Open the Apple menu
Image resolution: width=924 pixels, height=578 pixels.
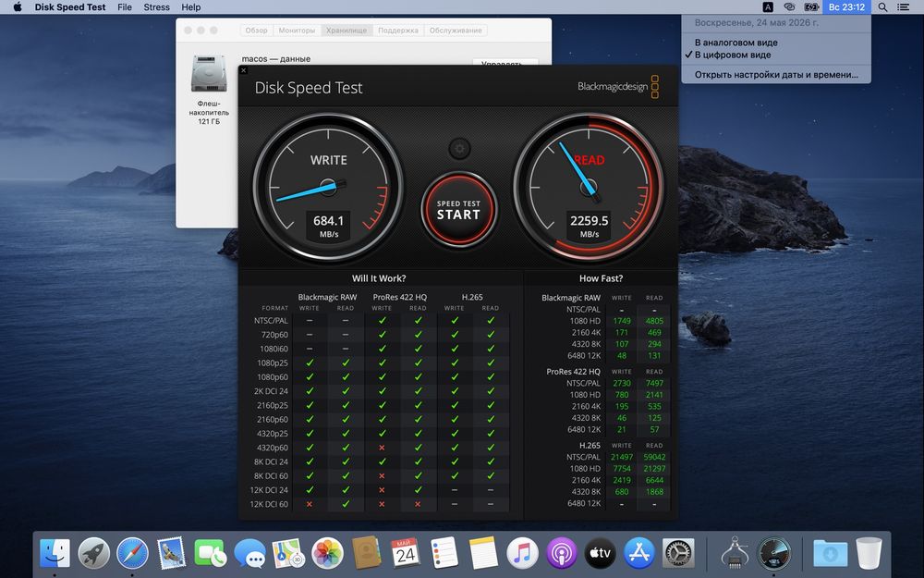point(17,7)
